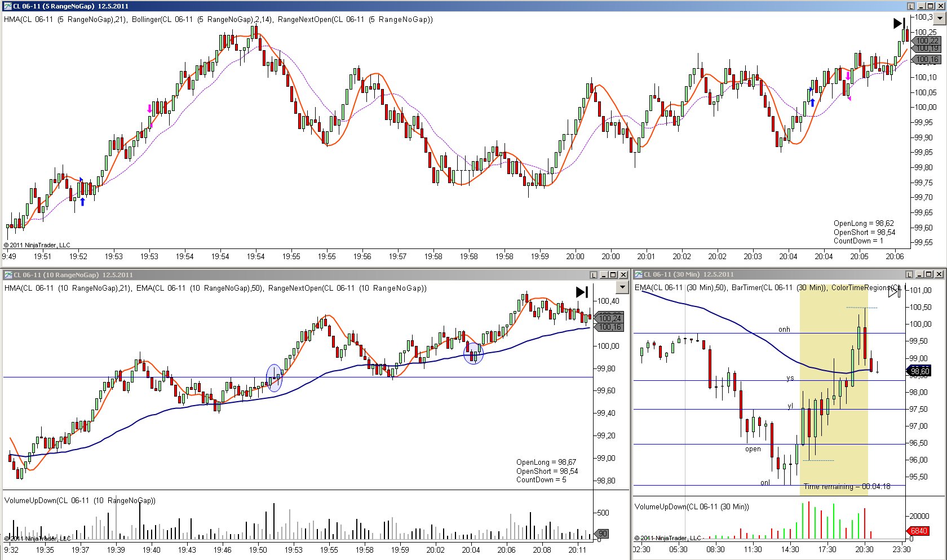Click the outlined arrow icon in 30 Min chart
This screenshot has height=560, width=947.
894,291
